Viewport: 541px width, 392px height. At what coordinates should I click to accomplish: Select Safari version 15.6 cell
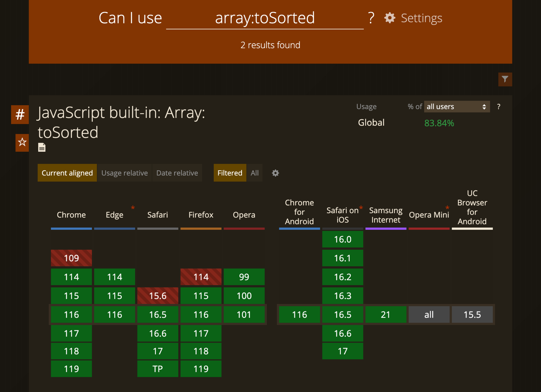coord(158,296)
